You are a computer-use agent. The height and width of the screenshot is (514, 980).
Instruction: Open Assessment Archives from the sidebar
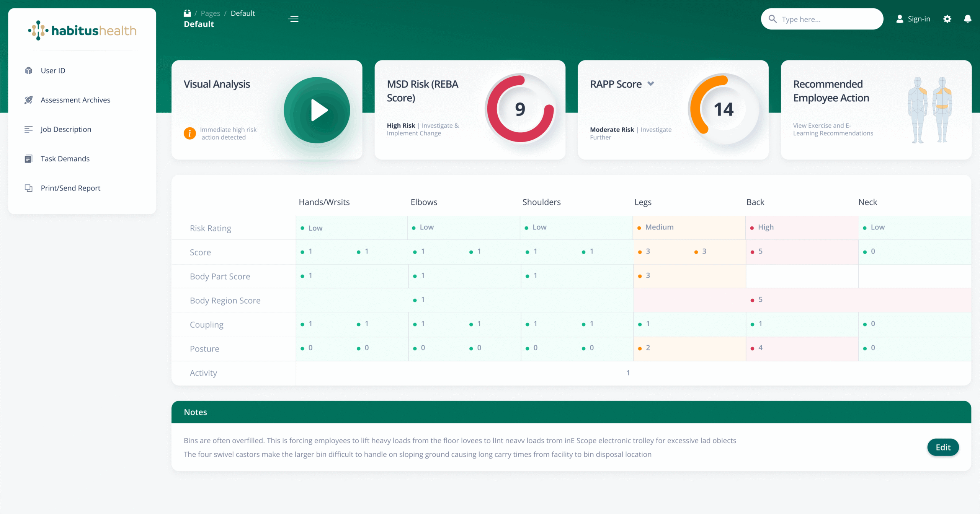[29, 100]
